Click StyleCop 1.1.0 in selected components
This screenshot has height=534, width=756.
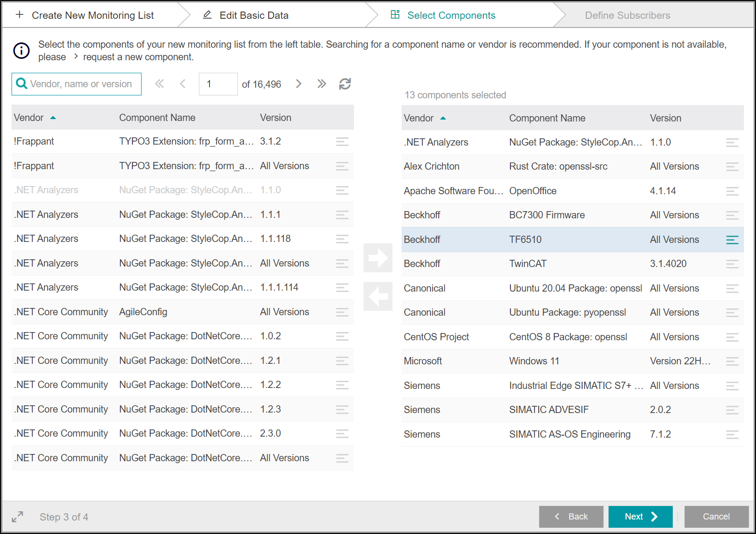[573, 142]
